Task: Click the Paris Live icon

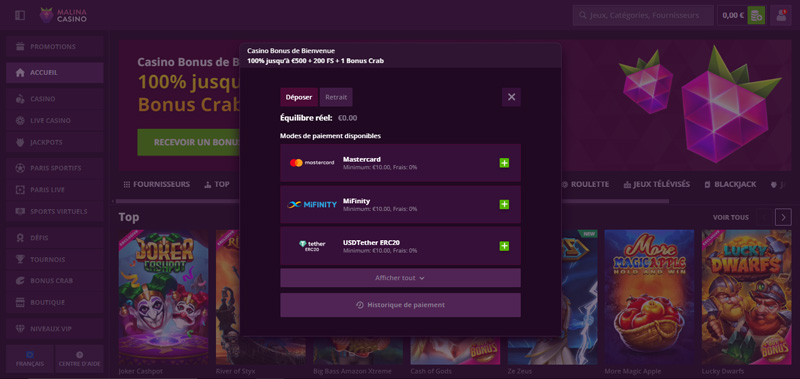Action: (20, 189)
